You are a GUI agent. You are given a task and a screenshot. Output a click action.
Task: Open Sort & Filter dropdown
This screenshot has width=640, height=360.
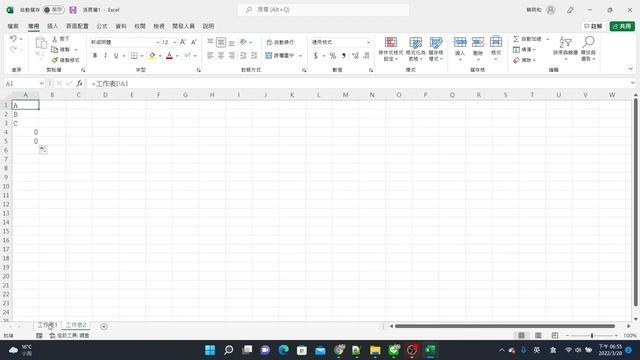point(565,49)
